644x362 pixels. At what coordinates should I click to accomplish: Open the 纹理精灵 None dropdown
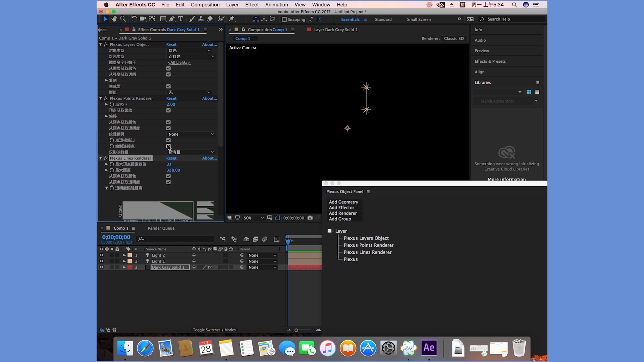point(191,134)
